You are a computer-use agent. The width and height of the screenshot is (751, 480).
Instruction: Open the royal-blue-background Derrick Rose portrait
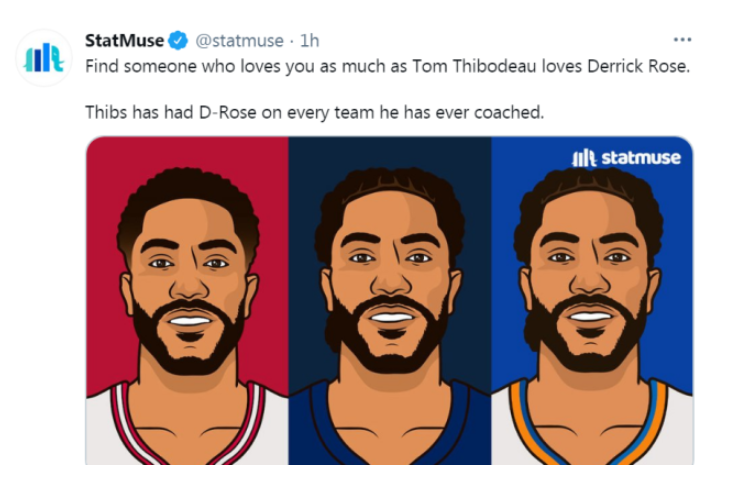592,300
